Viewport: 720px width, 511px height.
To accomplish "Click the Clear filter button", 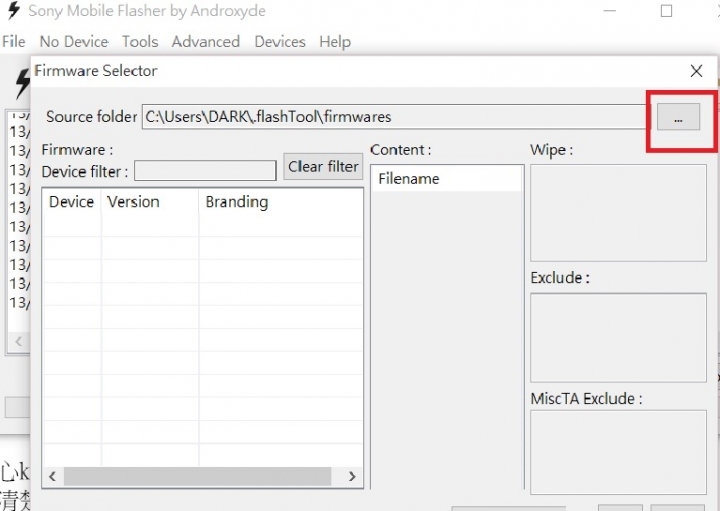I will click(323, 166).
